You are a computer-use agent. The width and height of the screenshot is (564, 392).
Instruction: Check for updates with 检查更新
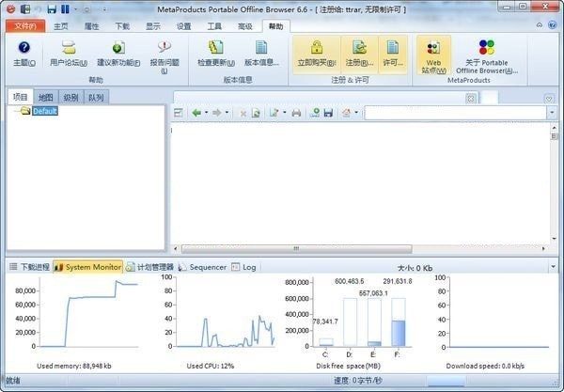click(216, 54)
